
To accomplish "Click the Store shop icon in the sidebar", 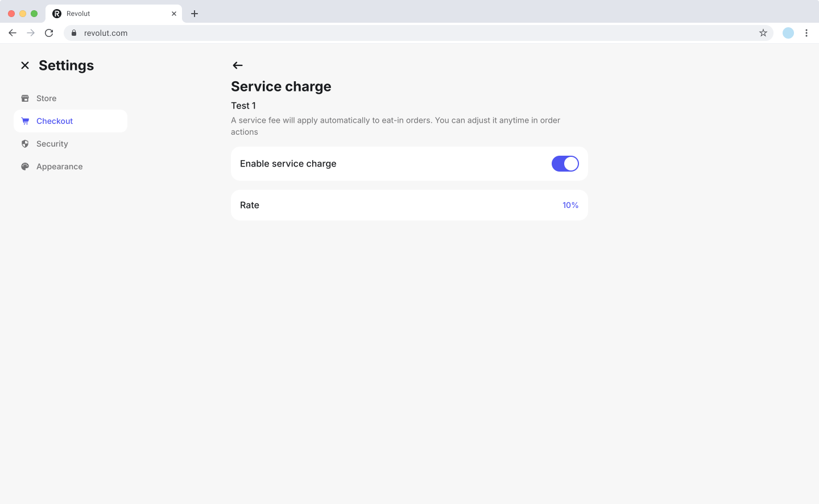I will (25, 98).
